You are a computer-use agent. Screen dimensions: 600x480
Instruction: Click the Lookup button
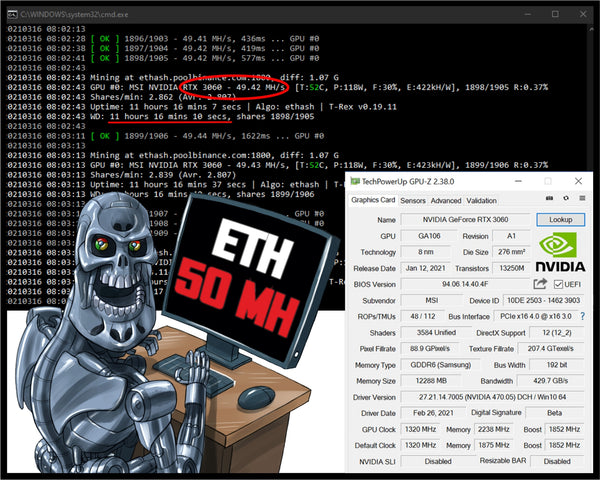tap(561, 220)
